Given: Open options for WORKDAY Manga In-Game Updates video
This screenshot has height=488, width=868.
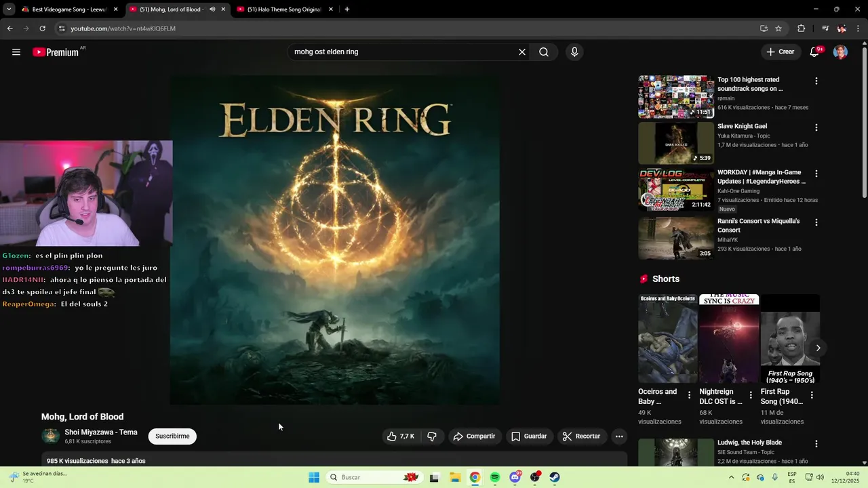Looking at the screenshot, I should click(x=816, y=174).
